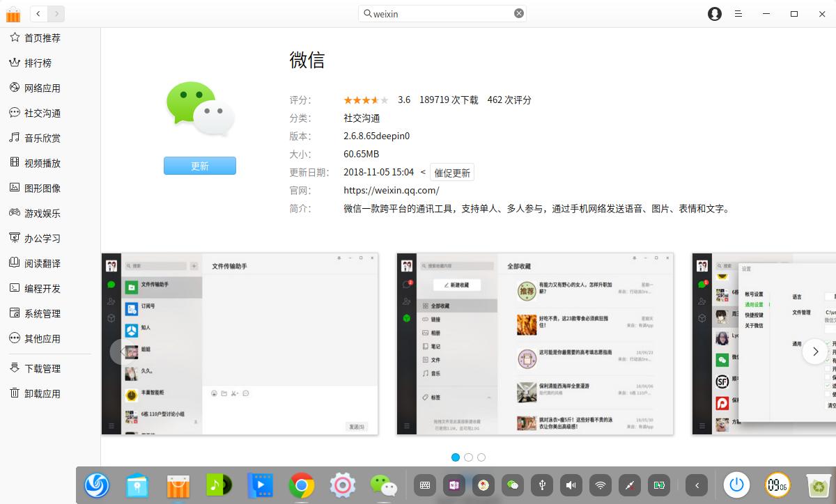Click the blue 更新 update button
This screenshot has width=836, height=504.
pos(199,166)
